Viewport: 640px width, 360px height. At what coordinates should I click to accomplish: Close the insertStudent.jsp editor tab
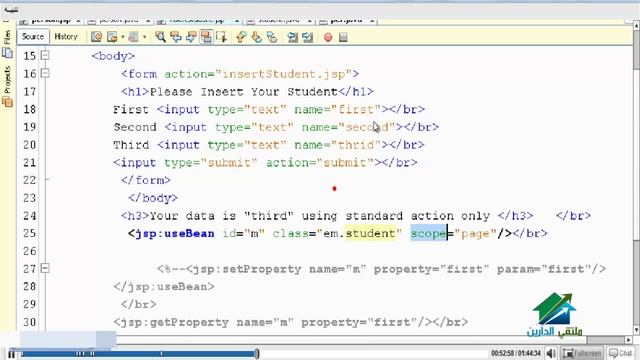coord(237,20)
